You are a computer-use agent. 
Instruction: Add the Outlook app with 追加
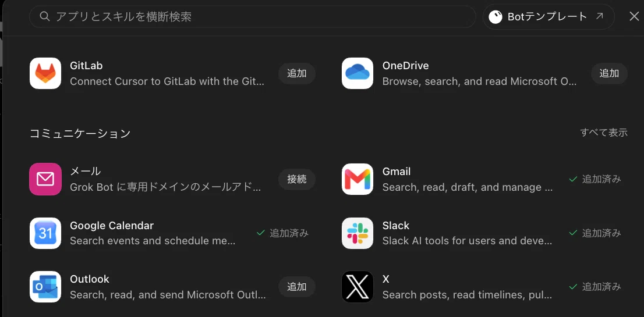click(x=297, y=287)
